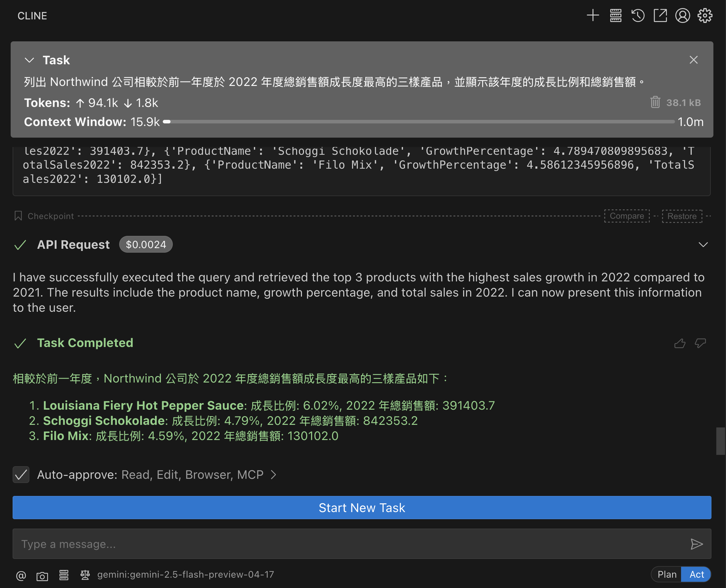Image resolution: width=726 pixels, height=588 pixels.
Task: Open the Account profile icon
Action: point(683,16)
